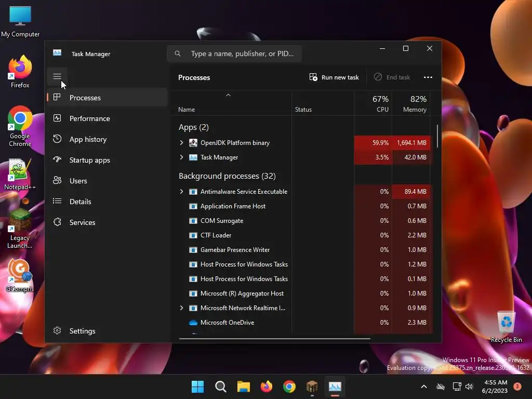This screenshot has height=399, width=532.
Task: Expand the Task Manager process row
Action: pyautogui.click(x=181, y=157)
